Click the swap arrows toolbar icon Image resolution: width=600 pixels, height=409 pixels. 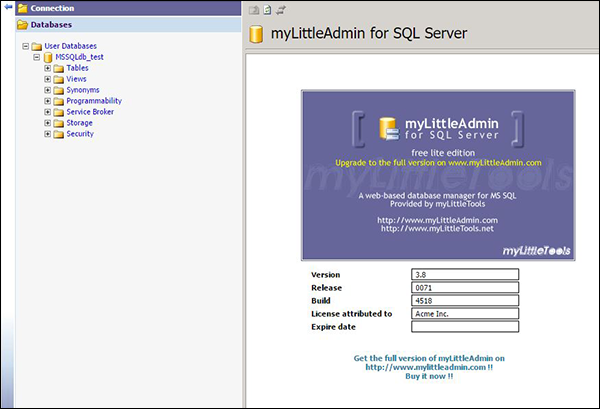coord(281,10)
